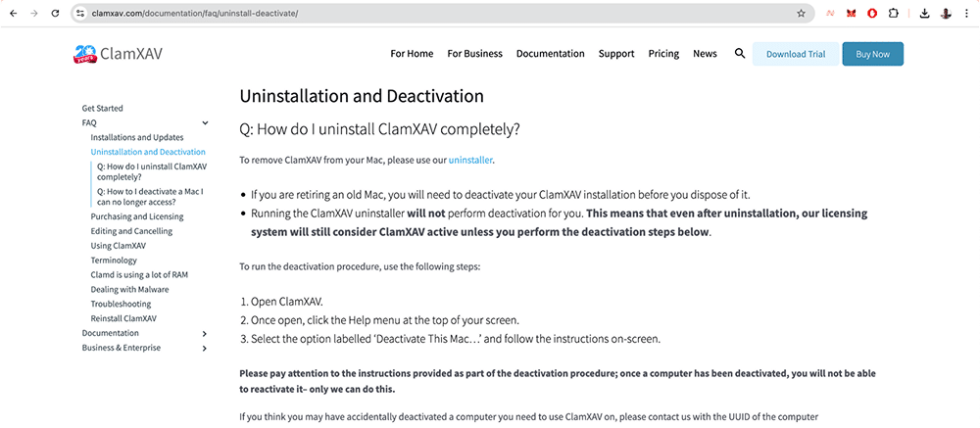Select Uninstallation and Deactivation sidebar link
The image size is (980, 428).
[x=148, y=152]
